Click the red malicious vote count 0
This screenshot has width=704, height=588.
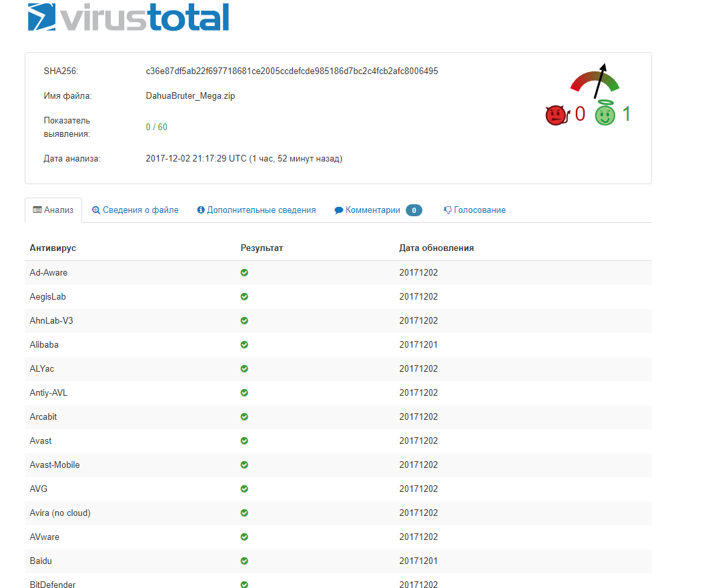pyautogui.click(x=580, y=114)
